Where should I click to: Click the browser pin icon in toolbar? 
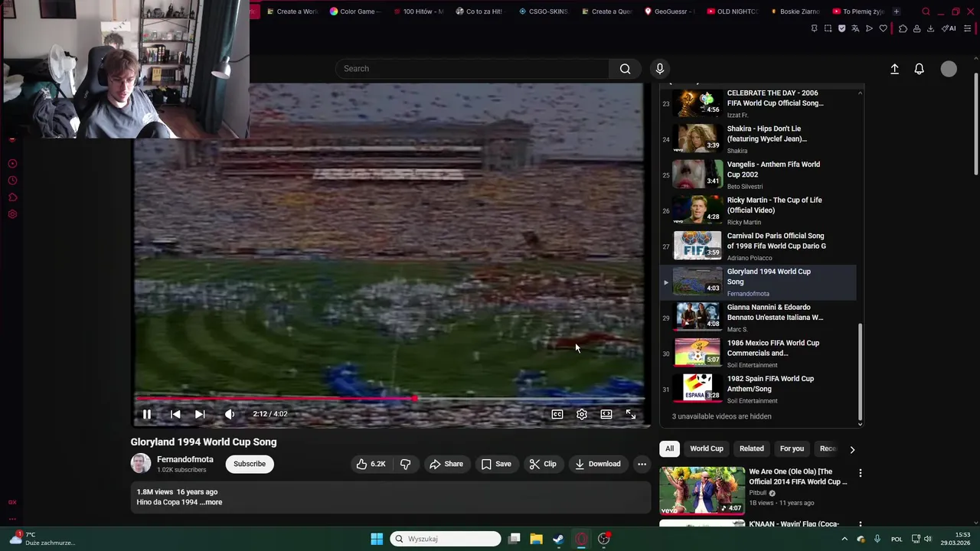pos(814,28)
